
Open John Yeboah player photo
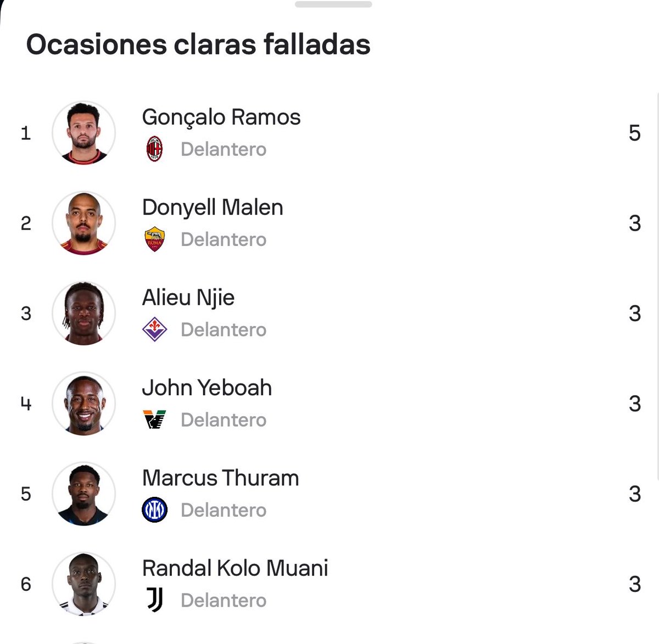click(84, 404)
